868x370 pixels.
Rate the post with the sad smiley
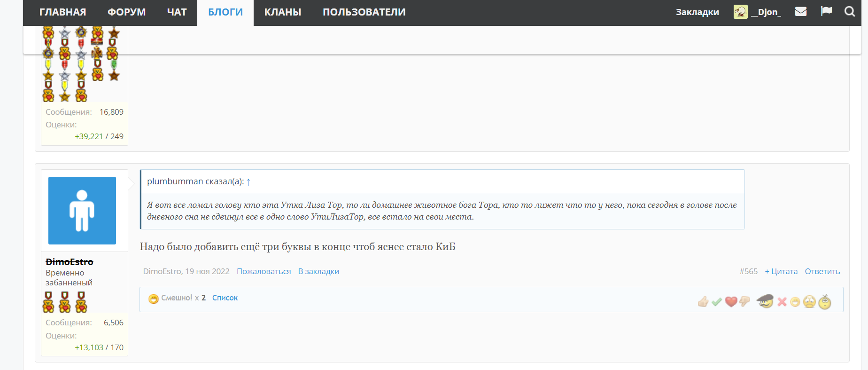(x=809, y=302)
